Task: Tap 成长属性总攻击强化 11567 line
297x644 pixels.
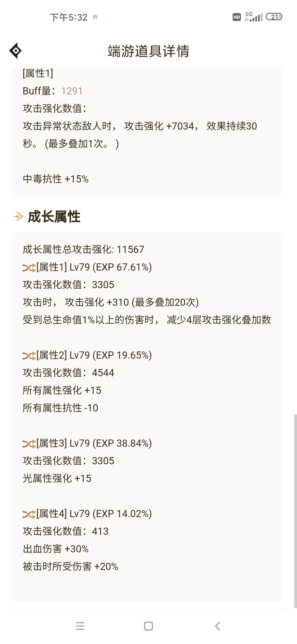Action: 83,250
